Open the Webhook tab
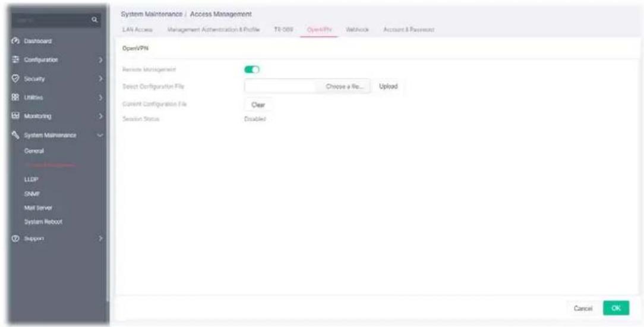644x327 pixels. (x=357, y=30)
